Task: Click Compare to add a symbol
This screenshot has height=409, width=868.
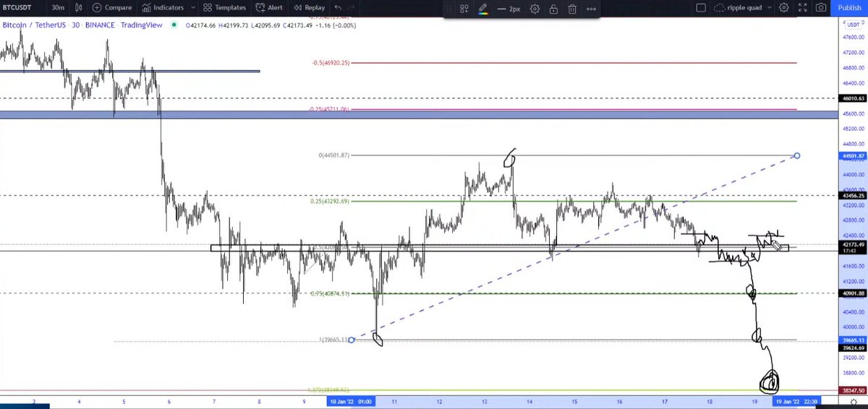Action: (112, 7)
